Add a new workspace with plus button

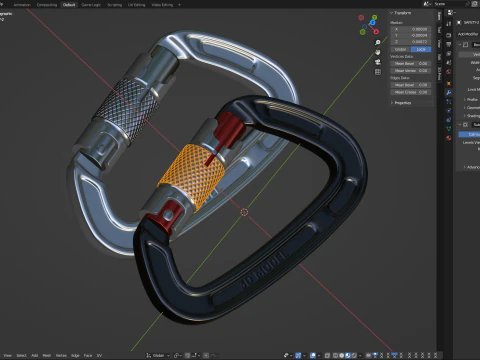point(179,5)
